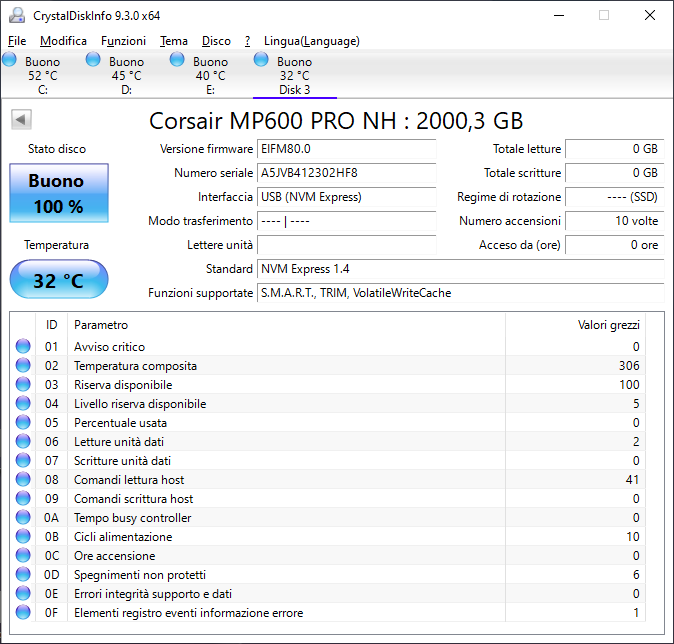Select the D: drive tab at 45 °C

[126, 75]
